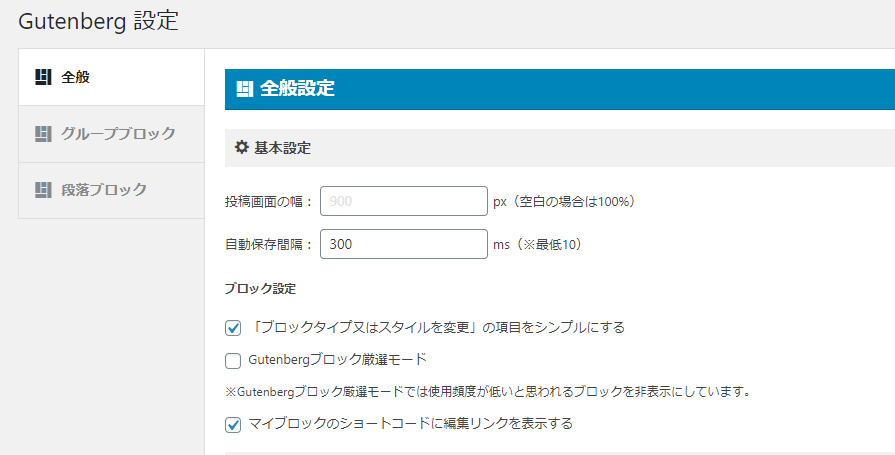
Task: Click the 全般設定 blue header title
Action: (x=297, y=88)
